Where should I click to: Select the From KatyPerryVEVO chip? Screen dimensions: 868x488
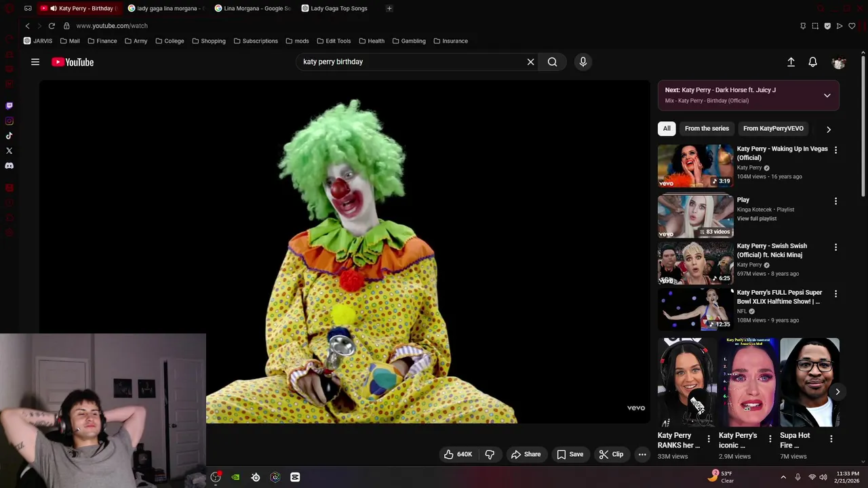pyautogui.click(x=773, y=128)
